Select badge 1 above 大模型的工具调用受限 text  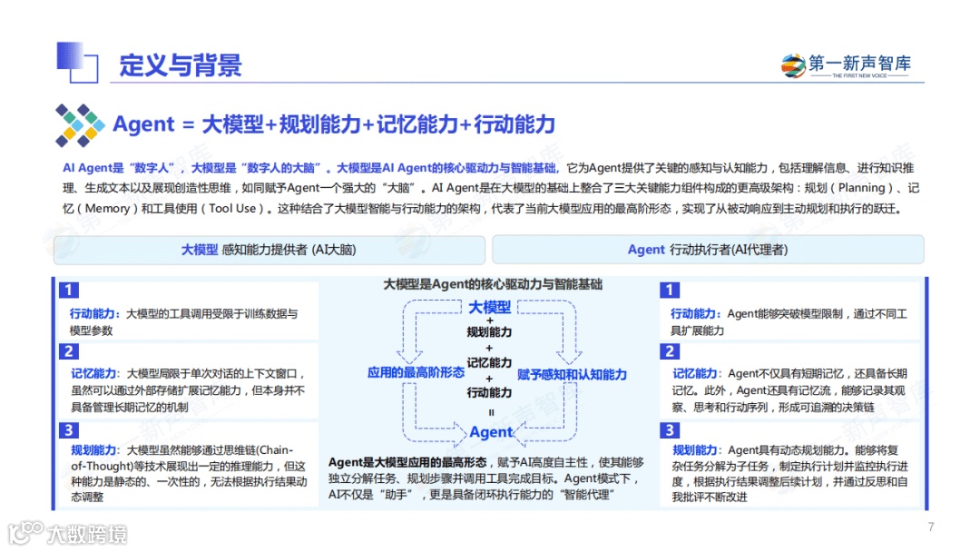coord(69,290)
